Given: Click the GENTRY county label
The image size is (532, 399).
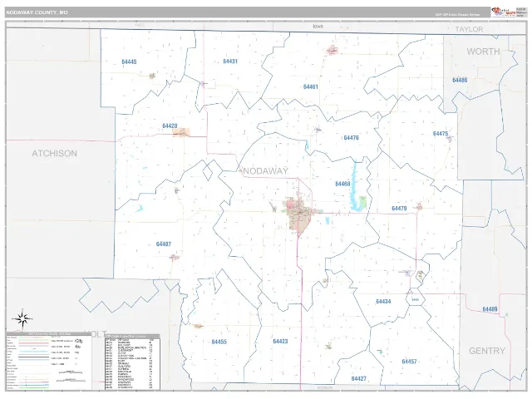Looking at the screenshot, I should pyautogui.click(x=487, y=351).
